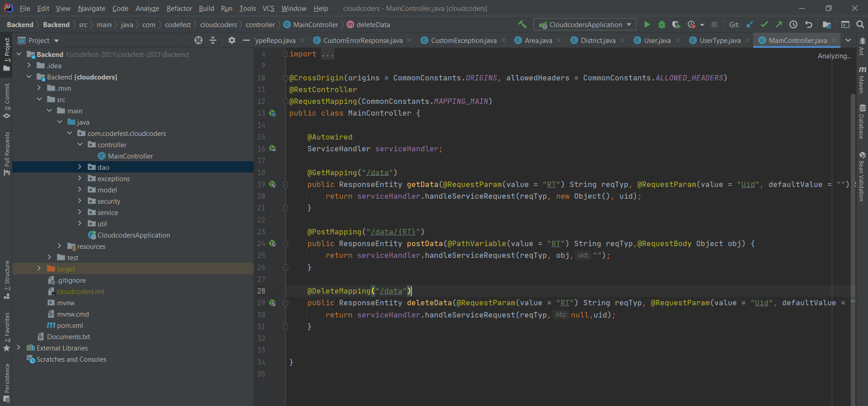Click the Git update project arrow
This screenshot has height=406, width=868.
pyautogui.click(x=750, y=25)
